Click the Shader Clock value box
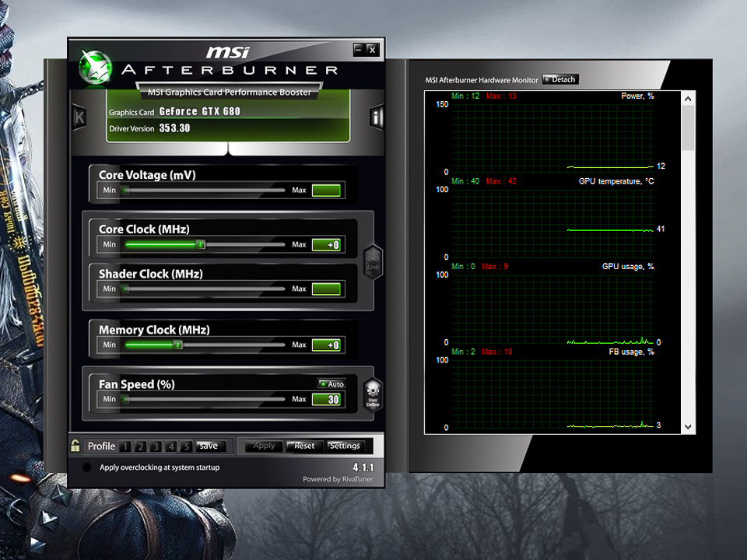Screen dimensions: 747x560 click(326, 289)
